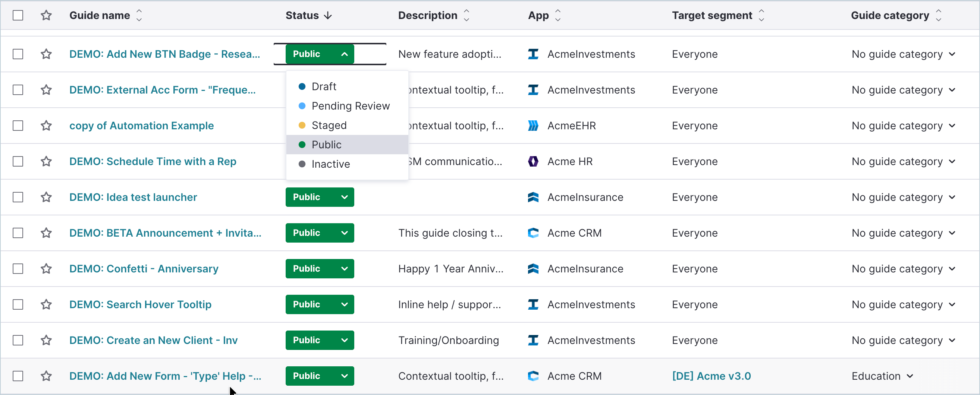Click AcmeInsurance icon in Confetti Anniversary row
The height and width of the screenshot is (395, 980).
click(533, 268)
